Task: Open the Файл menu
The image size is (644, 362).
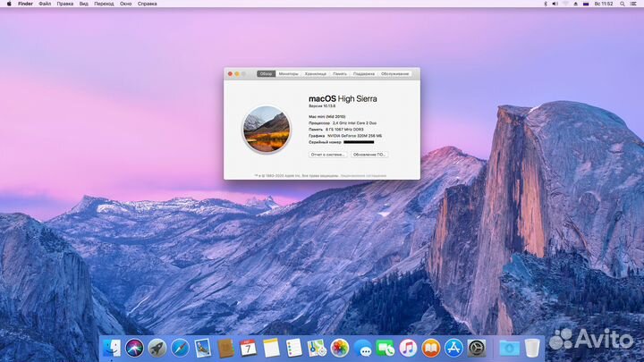Action: tap(45, 4)
